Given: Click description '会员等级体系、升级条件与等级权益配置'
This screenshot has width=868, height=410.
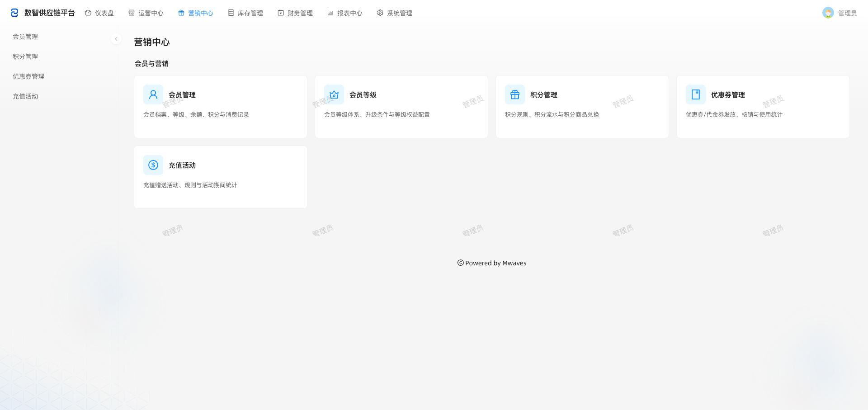Looking at the screenshot, I should [x=377, y=114].
